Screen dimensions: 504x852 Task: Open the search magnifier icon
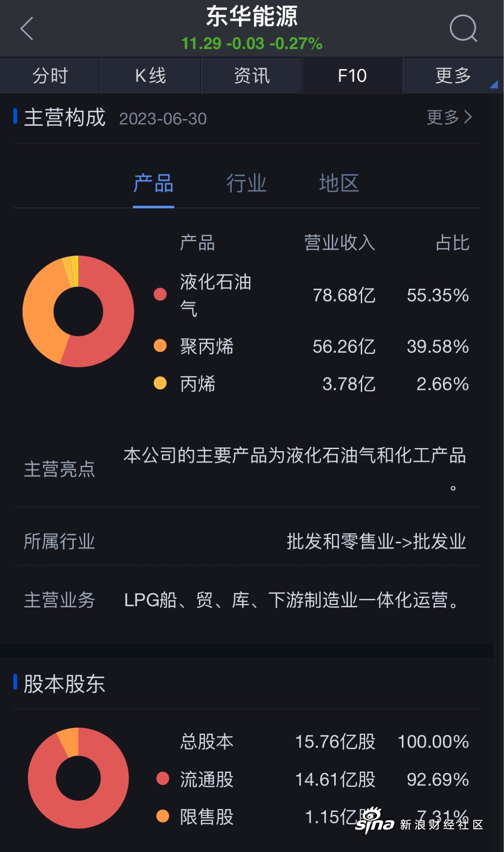(463, 29)
